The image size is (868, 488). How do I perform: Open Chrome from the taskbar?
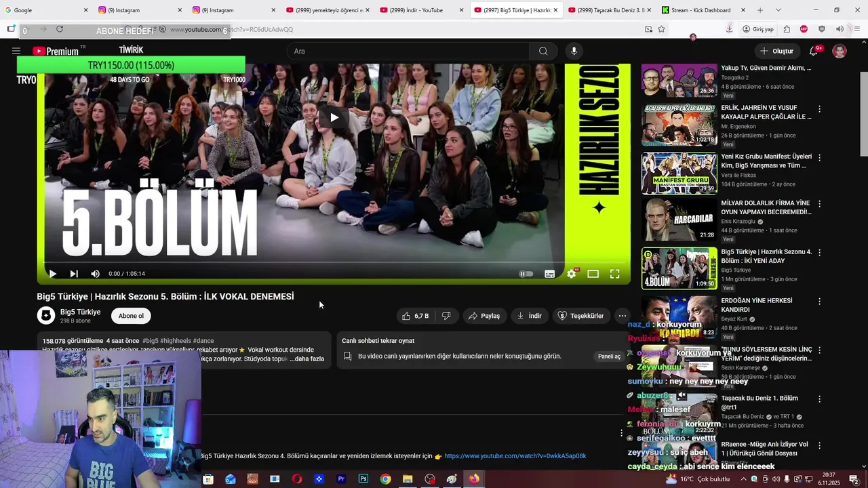(x=385, y=479)
